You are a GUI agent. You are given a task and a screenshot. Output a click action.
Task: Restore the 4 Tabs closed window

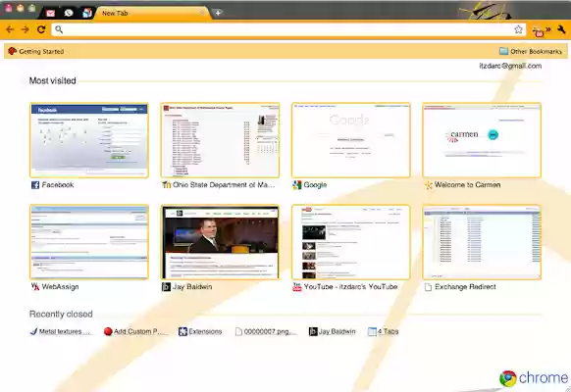383,331
